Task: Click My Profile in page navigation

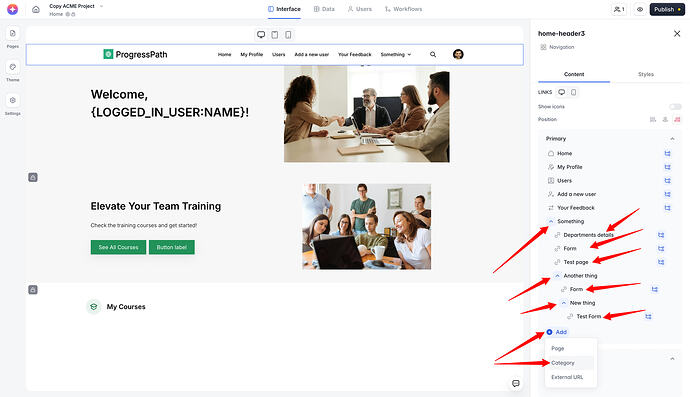Action: tap(252, 55)
